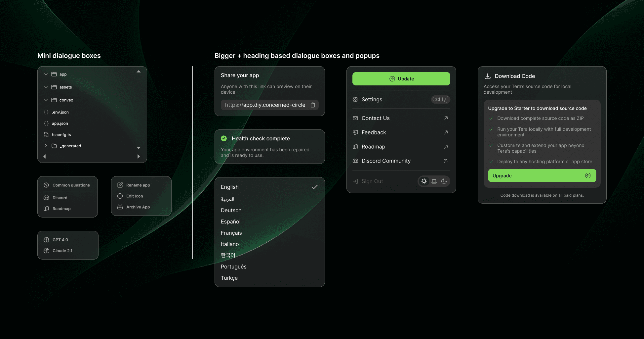Click the app folder icon
Image resolution: width=644 pixels, height=339 pixels.
(54, 74)
